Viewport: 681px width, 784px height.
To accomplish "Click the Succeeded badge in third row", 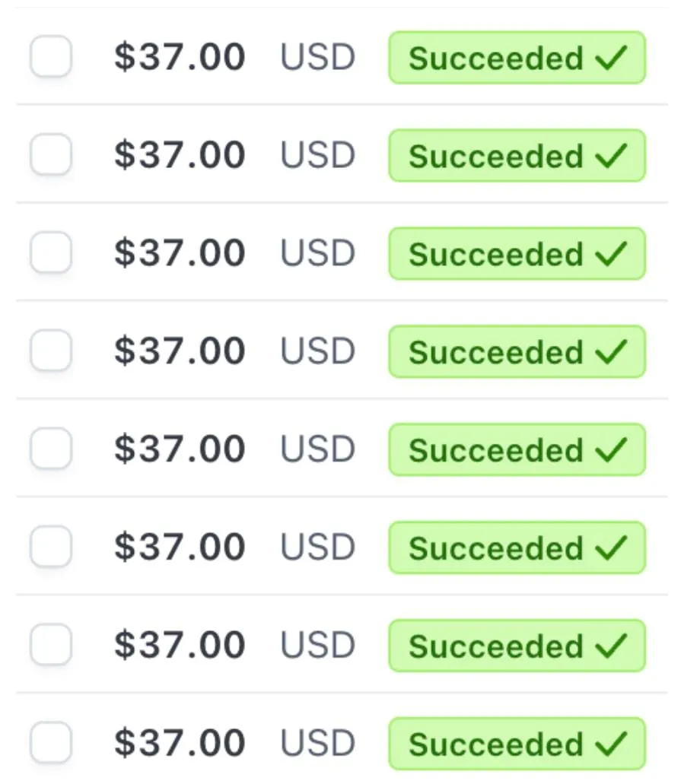I will (517, 254).
